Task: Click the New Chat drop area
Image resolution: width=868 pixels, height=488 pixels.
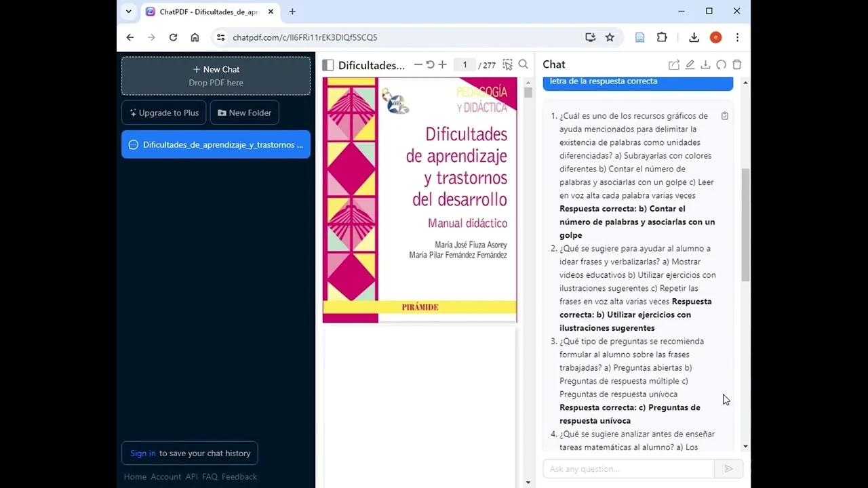Action: [x=216, y=76]
